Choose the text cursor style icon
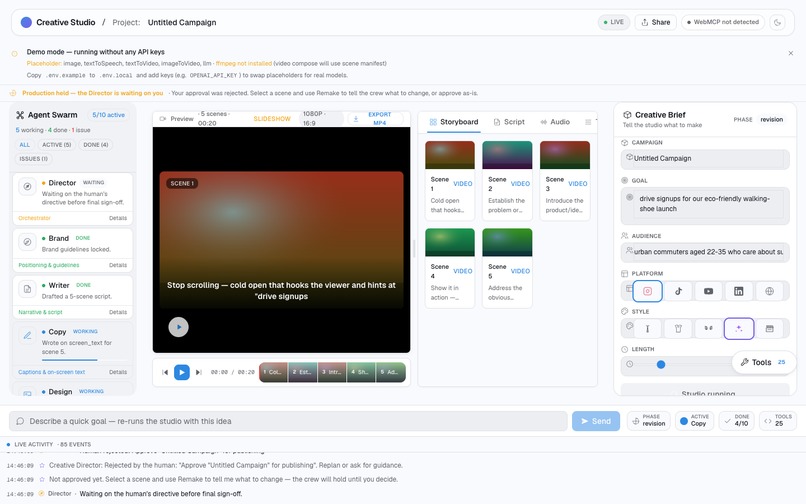Screen dimensions: 806x504 coord(647,329)
